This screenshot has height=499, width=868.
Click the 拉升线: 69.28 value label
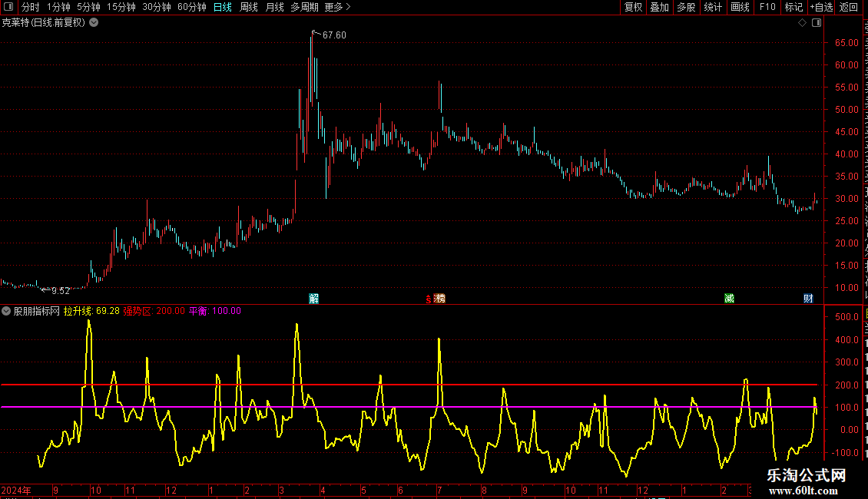pyautogui.click(x=91, y=311)
